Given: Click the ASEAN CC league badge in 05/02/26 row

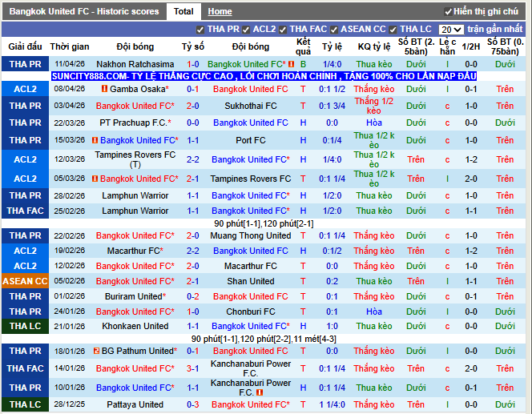Looking at the screenshot, I should (25, 281).
